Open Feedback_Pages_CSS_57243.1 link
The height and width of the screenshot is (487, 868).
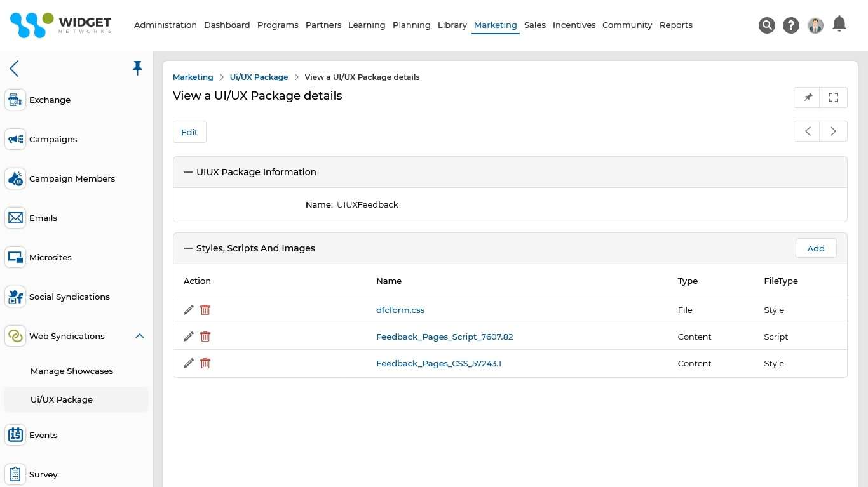(x=439, y=363)
